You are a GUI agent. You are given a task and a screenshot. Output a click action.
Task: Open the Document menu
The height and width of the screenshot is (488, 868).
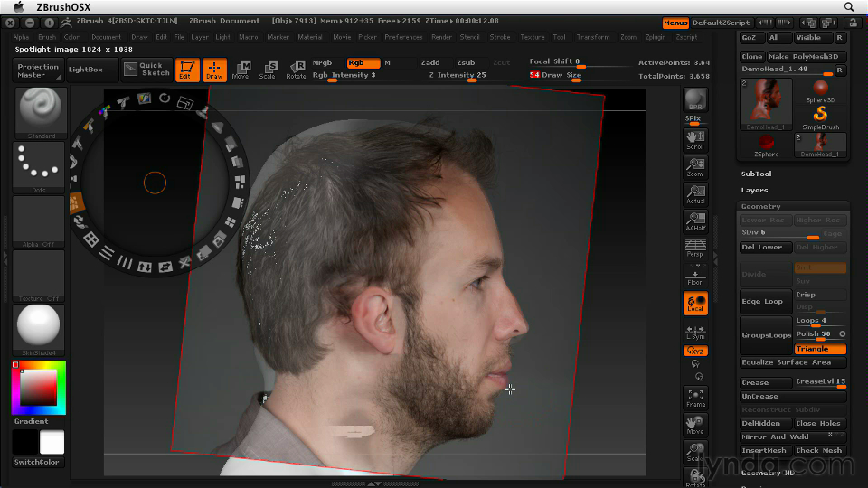(x=107, y=37)
